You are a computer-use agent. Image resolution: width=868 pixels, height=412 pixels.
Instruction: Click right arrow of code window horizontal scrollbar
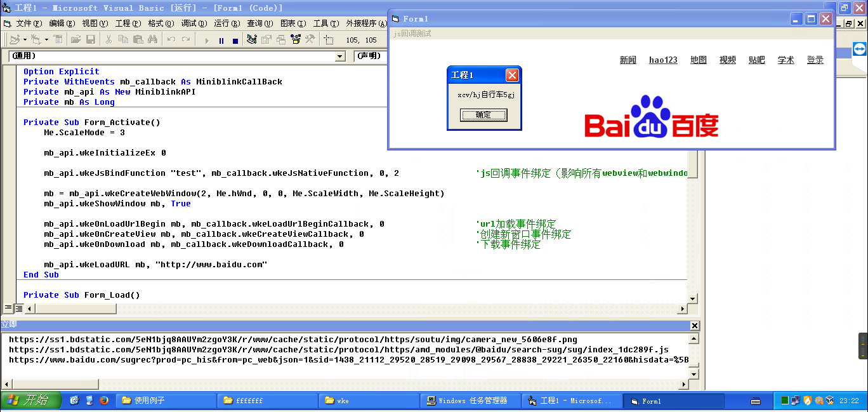683,309
